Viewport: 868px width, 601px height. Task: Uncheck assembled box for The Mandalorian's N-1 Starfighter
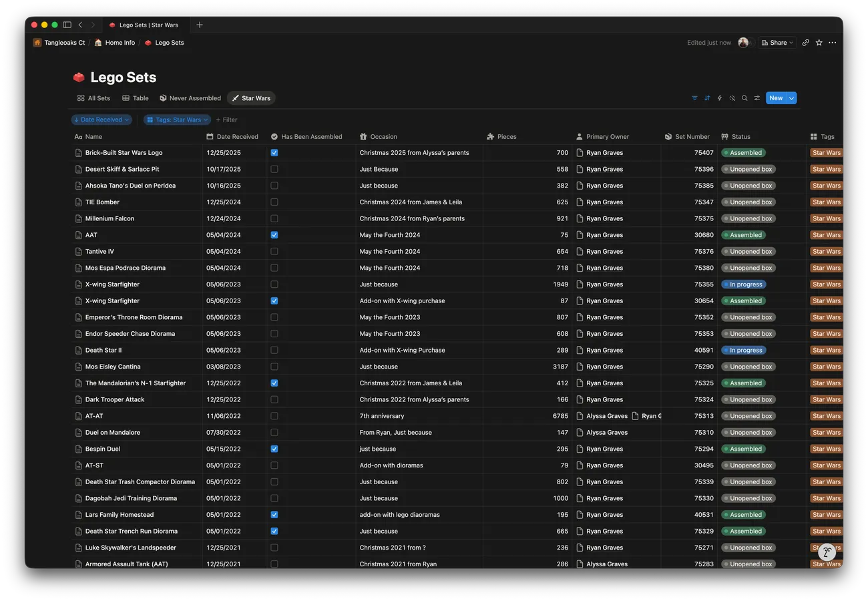coord(274,383)
